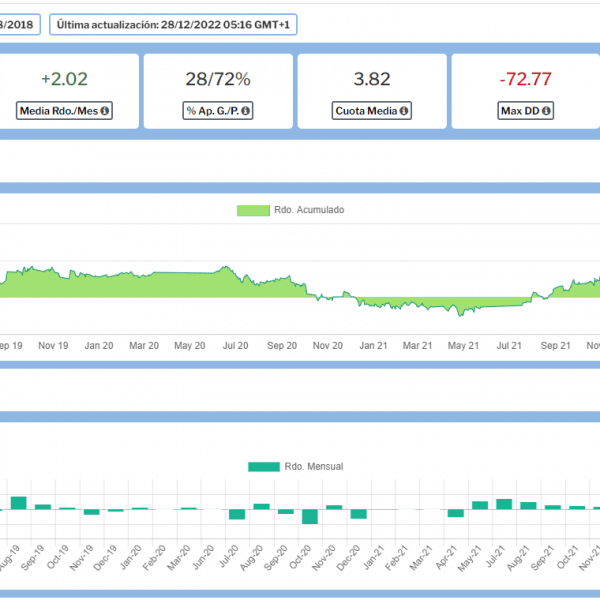Click the Mar 21 axis label on the accumulated chart
Image resolution: width=600 pixels, height=600 pixels.
[x=417, y=346]
